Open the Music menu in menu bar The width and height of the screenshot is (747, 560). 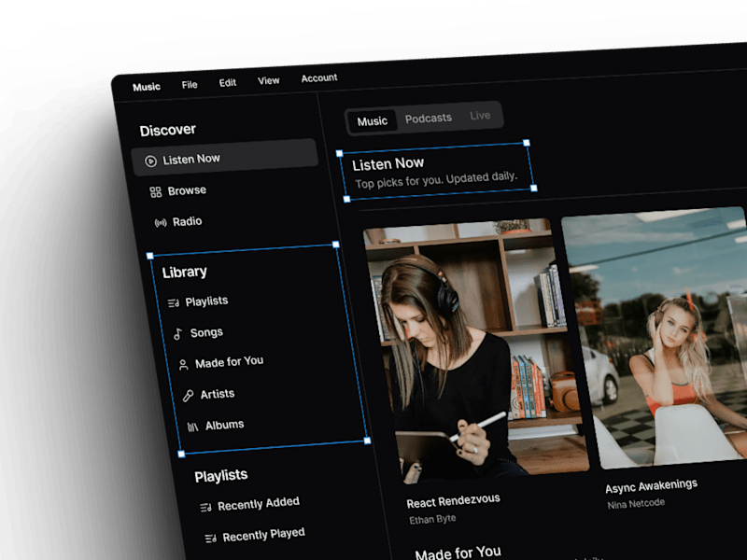click(x=147, y=87)
